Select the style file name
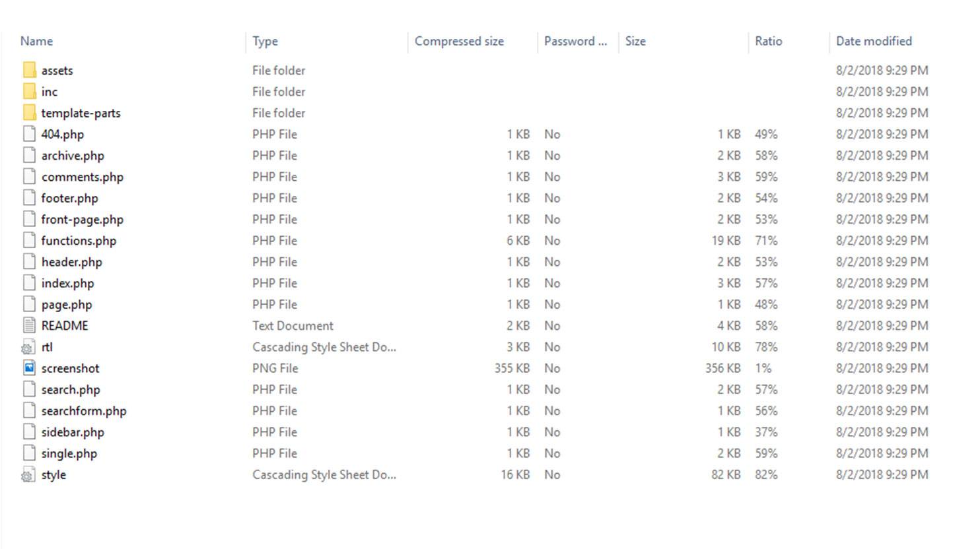The width and height of the screenshot is (980, 549). coord(53,475)
